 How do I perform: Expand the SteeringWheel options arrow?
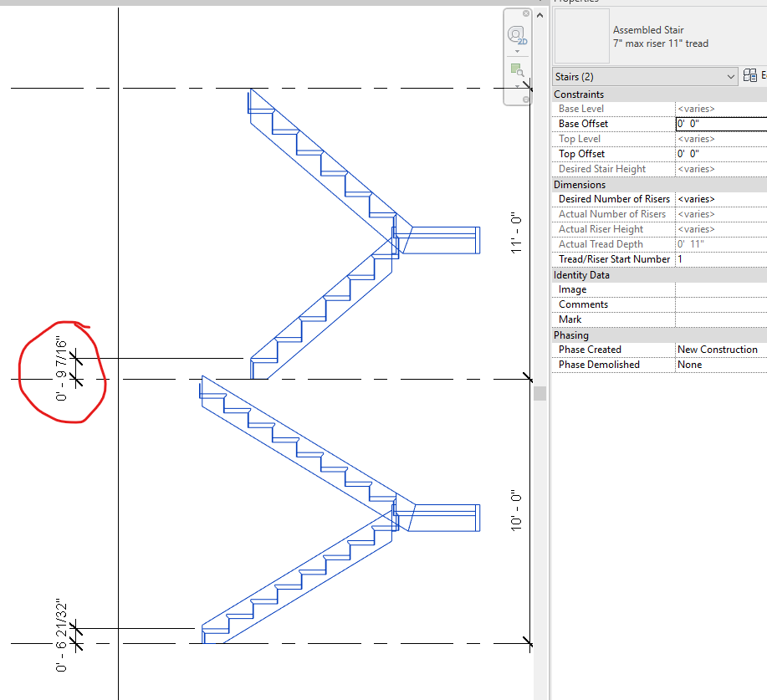pos(517,51)
